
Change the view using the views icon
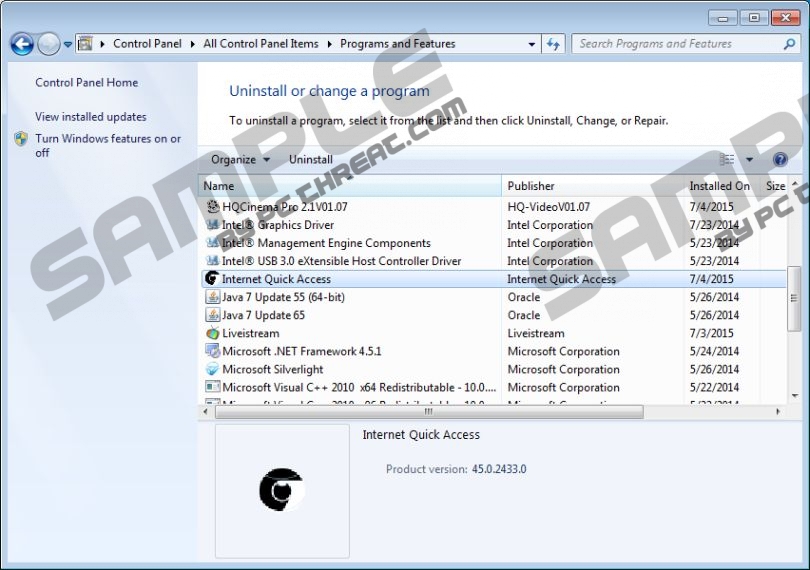[727, 160]
